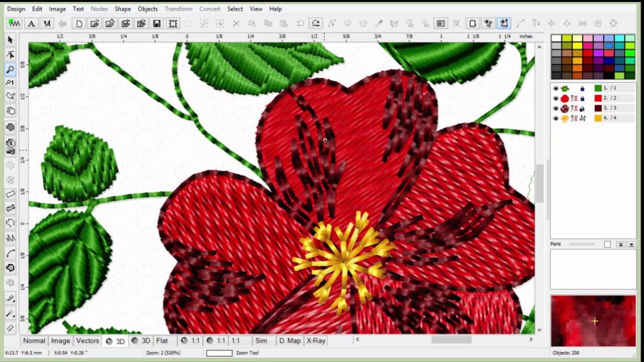Screen dimensions: 644x362
Task: Collapse the Parts panel with its chevron
Action: 621,244
